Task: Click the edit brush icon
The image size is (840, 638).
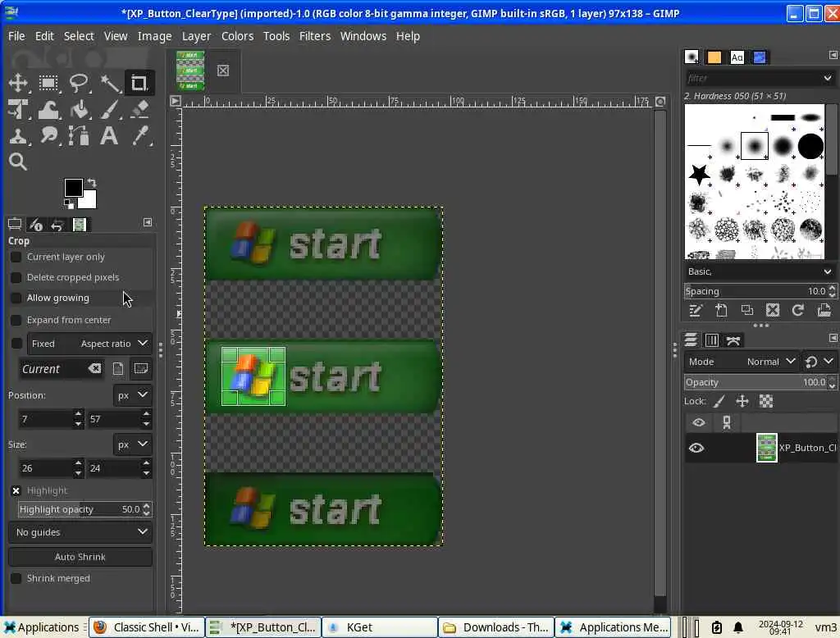Action: (696, 311)
